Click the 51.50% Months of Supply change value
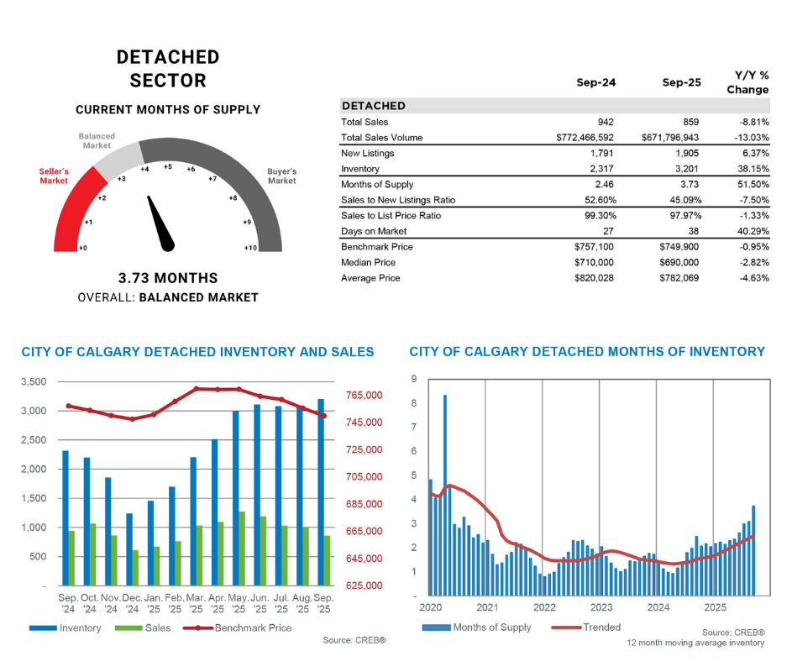 tap(751, 184)
